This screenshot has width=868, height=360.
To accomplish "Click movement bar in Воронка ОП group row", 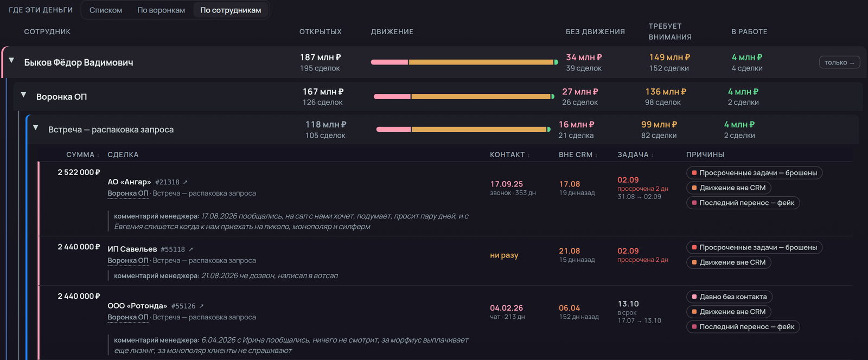I will (x=464, y=97).
